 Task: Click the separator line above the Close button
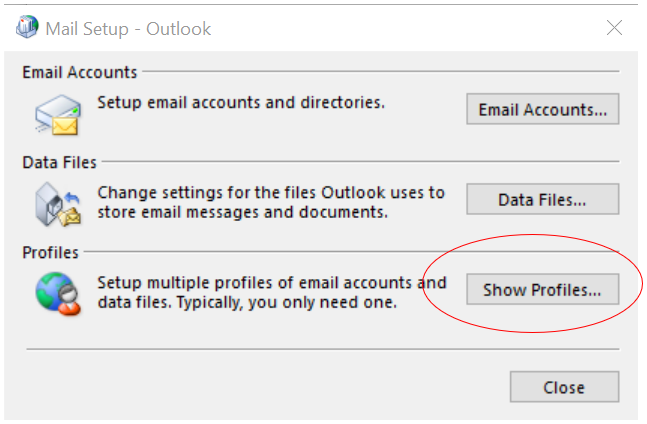[x=322, y=350]
